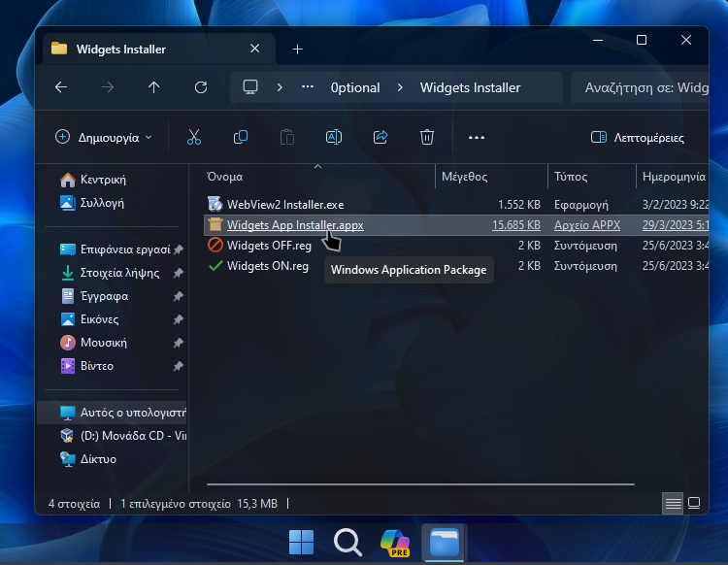This screenshot has height=565, width=728.
Task: Cut the selected file with scissors icon
Action: coord(194,138)
